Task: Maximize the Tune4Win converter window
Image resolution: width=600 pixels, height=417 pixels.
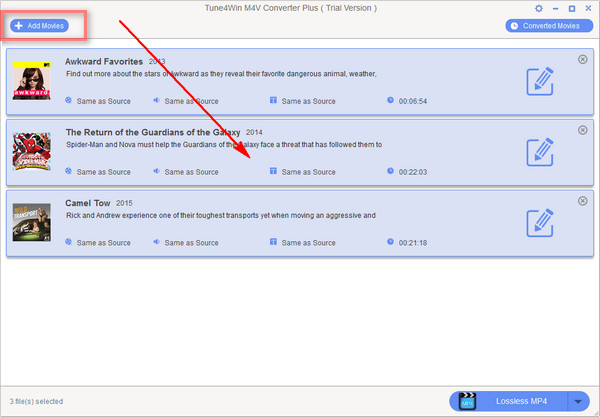Action: point(572,8)
